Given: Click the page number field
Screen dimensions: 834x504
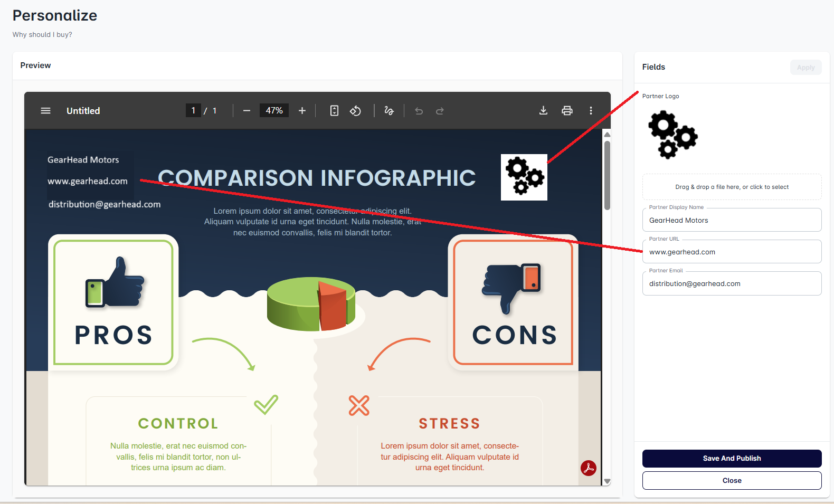Looking at the screenshot, I should pyautogui.click(x=193, y=111).
